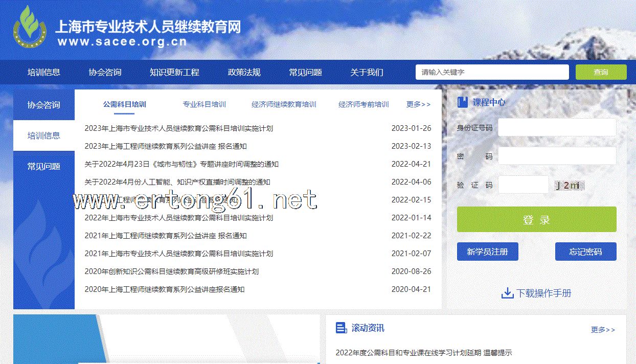Image resolution: width=636 pixels, height=364 pixels.
Task: Focus the 身份证号码 input field
Action: pos(557,127)
